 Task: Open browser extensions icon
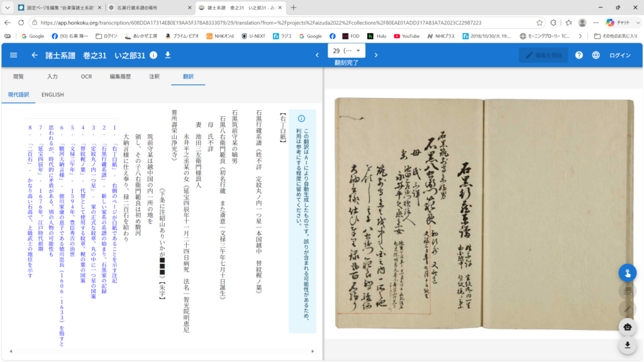pyautogui.click(x=553, y=23)
